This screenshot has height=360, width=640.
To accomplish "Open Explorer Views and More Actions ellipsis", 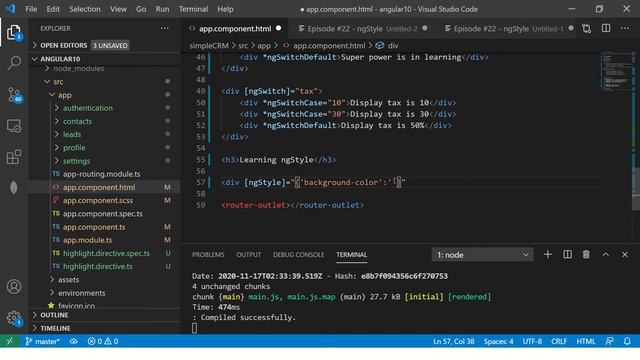I will (164, 28).
